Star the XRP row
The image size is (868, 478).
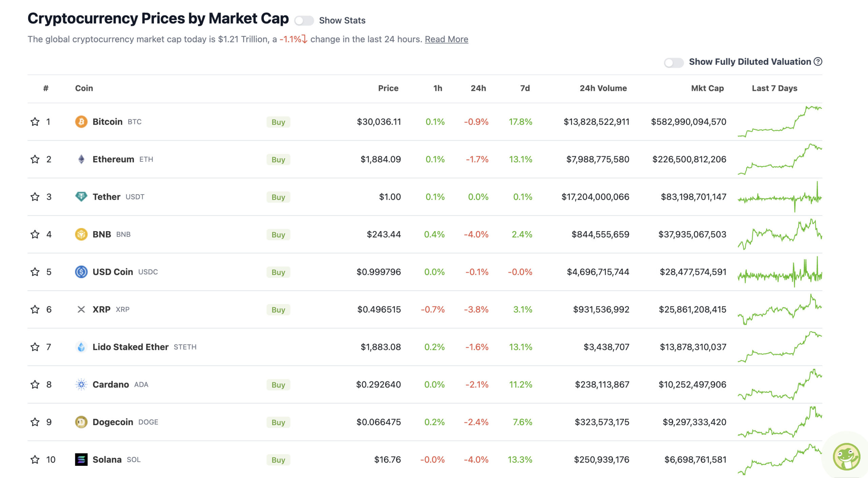pyautogui.click(x=35, y=310)
